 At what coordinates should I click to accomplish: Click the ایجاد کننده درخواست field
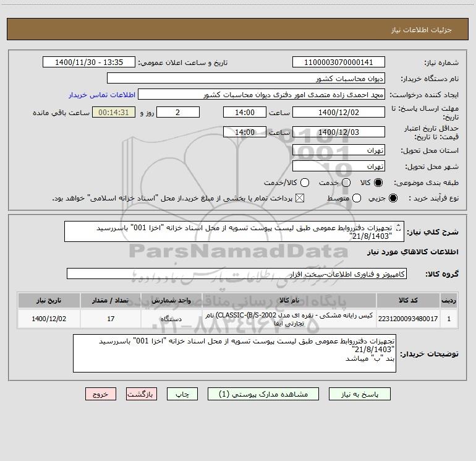point(261,95)
